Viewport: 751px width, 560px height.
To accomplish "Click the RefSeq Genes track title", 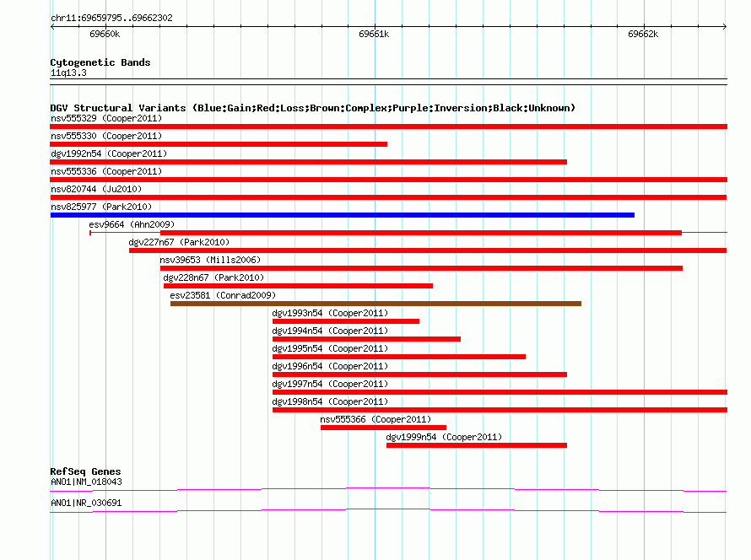I will click(85, 471).
